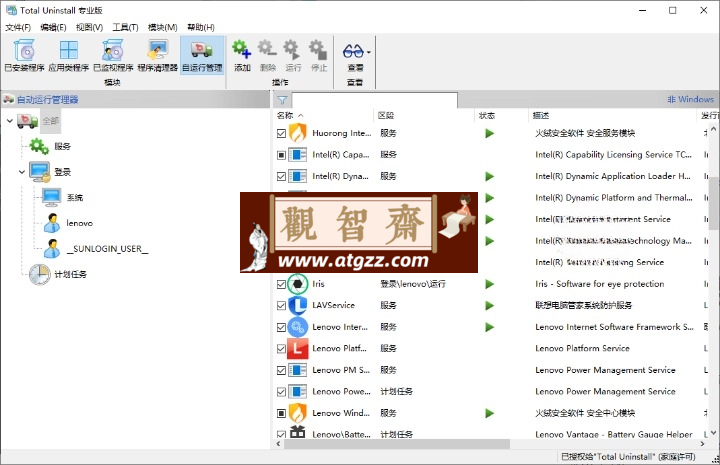Click the 自动运行管理器 panel header
Image resolution: width=720 pixels, height=465 pixels.
coord(47,100)
